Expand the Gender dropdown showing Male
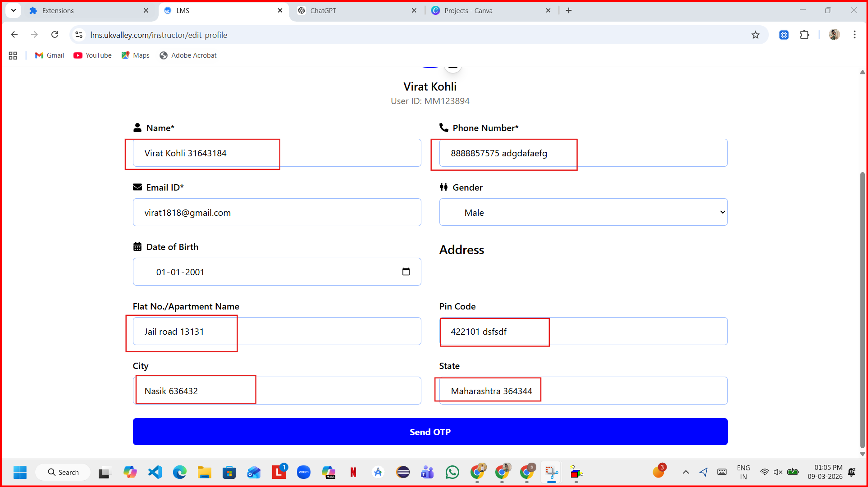Screen dimensions: 868x487 pos(583,212)
